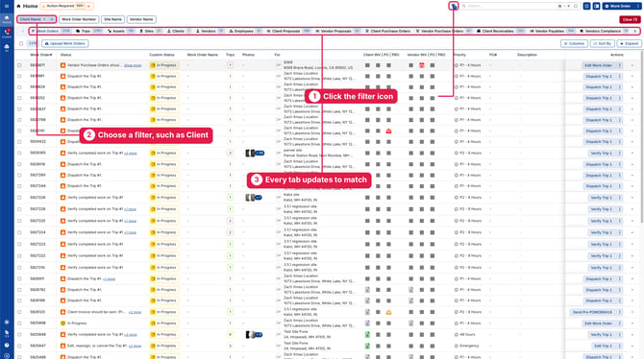The width and height of the screenshot is (644, 359).
Task: Click the red vendor invoice icon in first row
Action: [421, 65]
